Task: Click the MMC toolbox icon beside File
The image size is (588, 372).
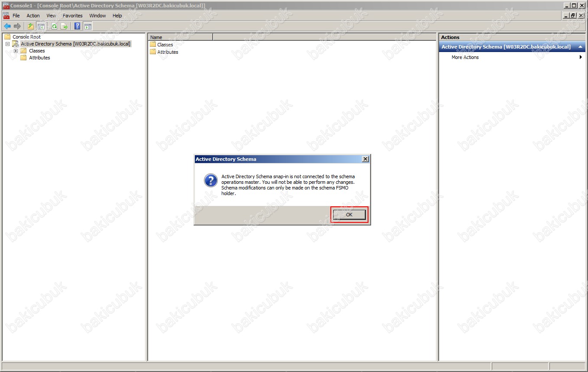Action: coord(6,16)
